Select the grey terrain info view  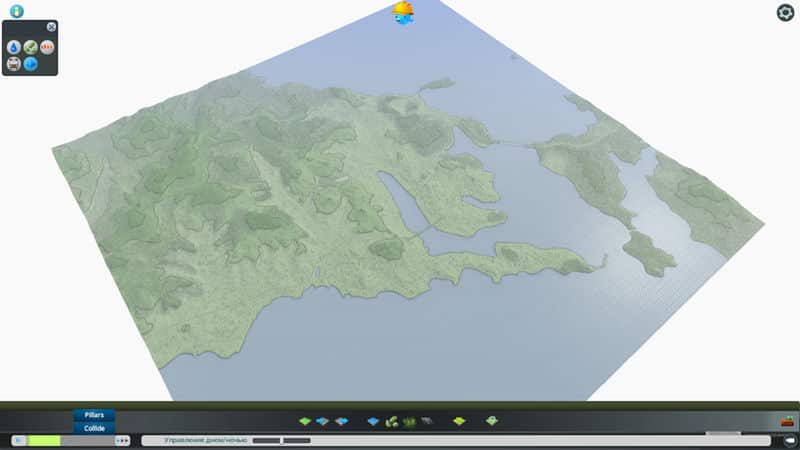pos(14,64)
